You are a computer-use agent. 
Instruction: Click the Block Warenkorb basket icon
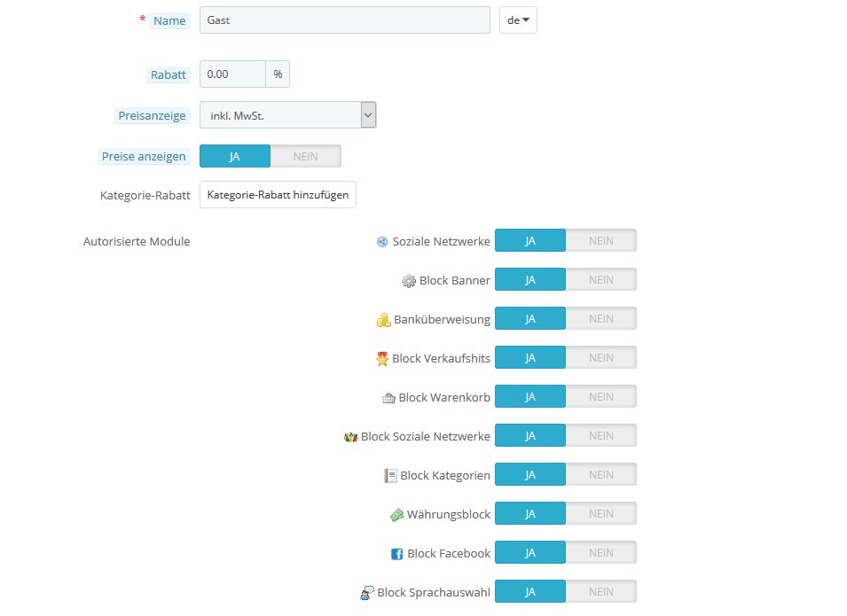tap(388, 398)
